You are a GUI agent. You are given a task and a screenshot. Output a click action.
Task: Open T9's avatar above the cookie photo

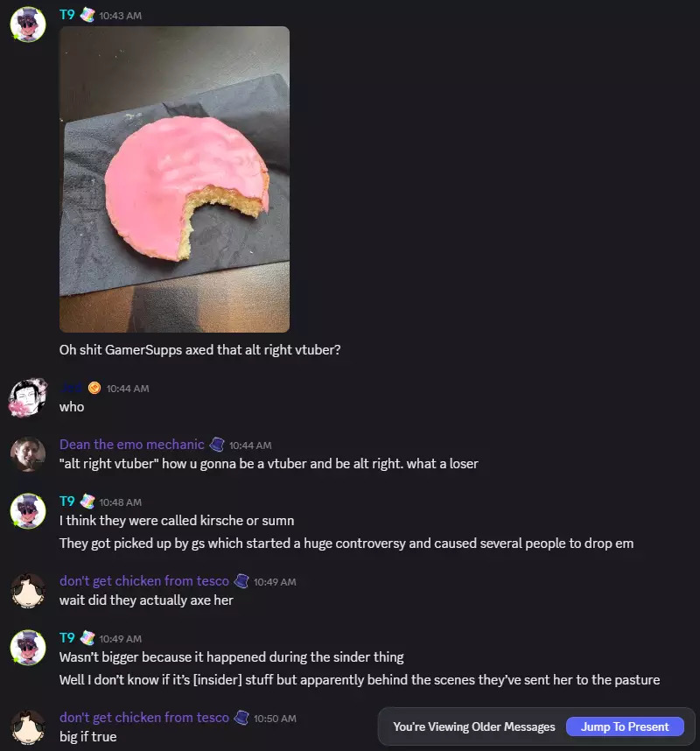coord(28,25)
